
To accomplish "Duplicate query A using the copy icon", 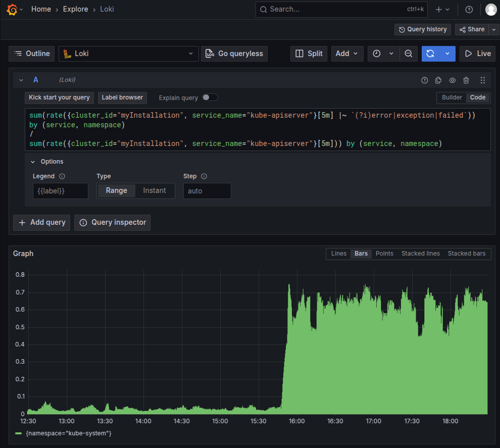I will (x=438, y=80).
